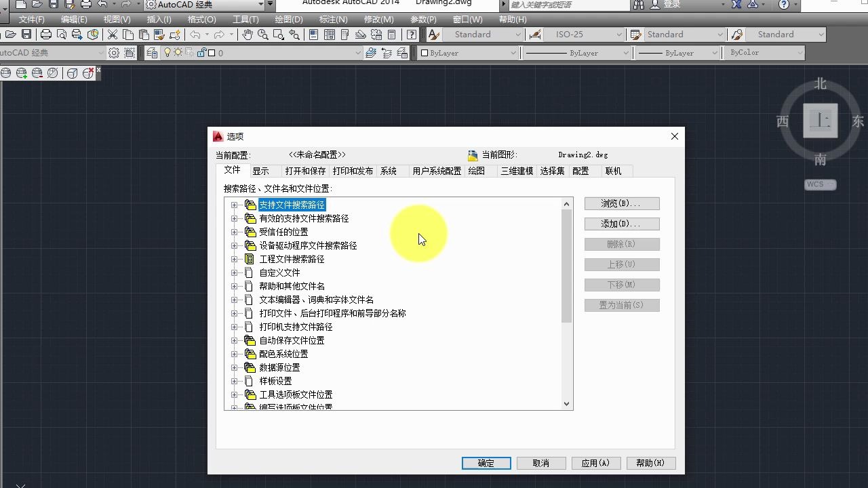
Task: Open the 格式(O) menu
Action: [201, 20]
